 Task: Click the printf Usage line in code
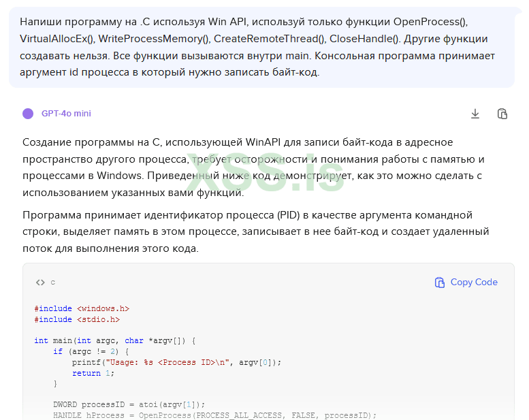click(x=176, y=362)
